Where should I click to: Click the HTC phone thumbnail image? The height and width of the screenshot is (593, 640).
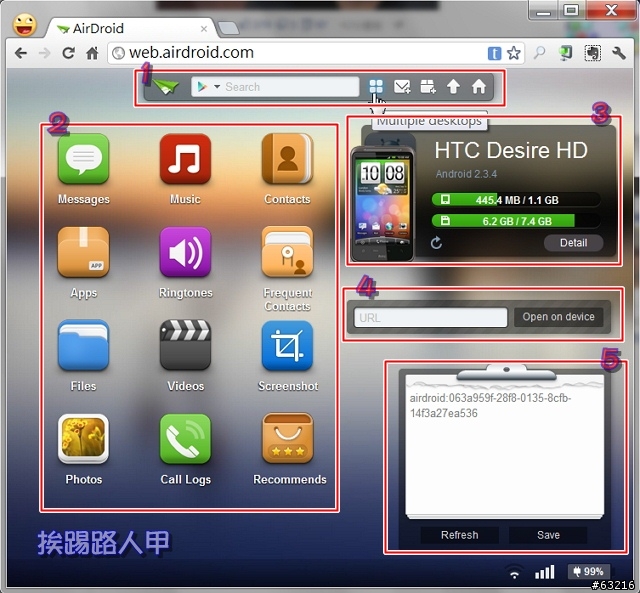coord(382,203)
